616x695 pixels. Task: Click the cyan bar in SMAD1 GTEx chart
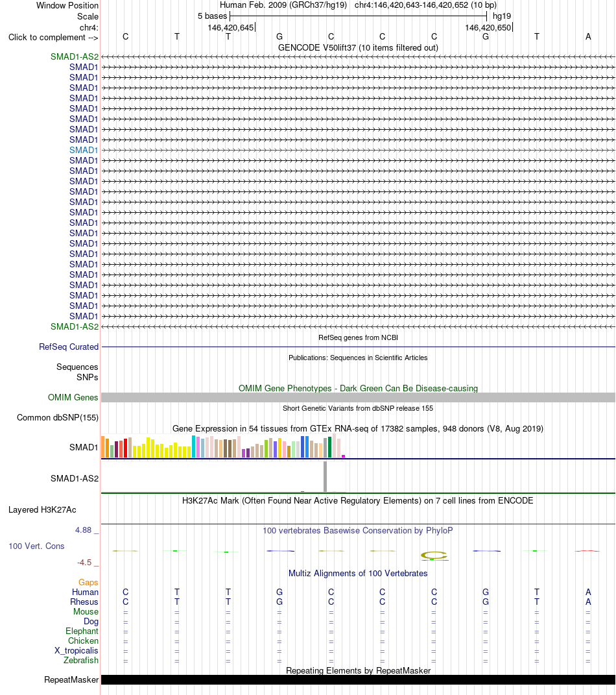[x=193, y=446]
